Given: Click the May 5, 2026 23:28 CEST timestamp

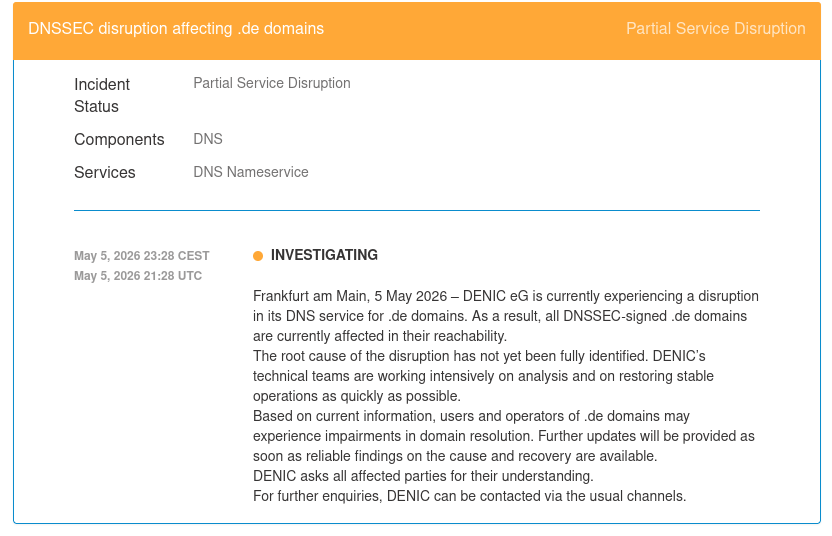Looking at the screenshot, I should coord(142,256).
